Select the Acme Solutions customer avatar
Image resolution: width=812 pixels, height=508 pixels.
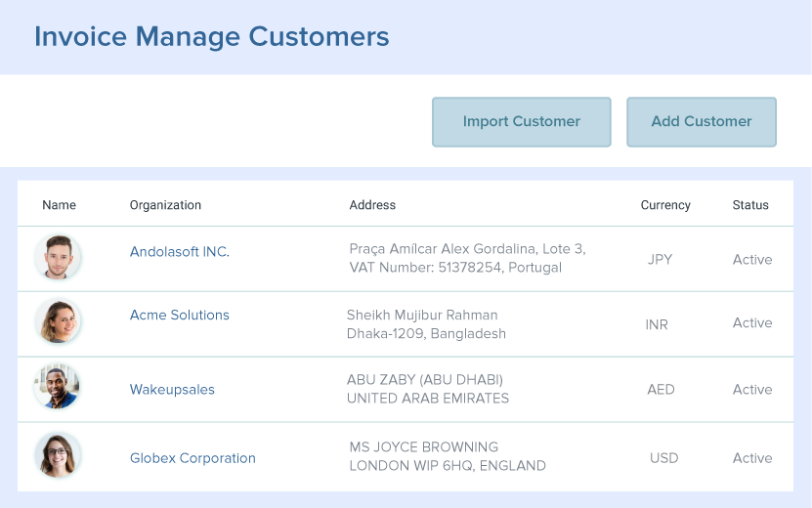pos(58,321)
